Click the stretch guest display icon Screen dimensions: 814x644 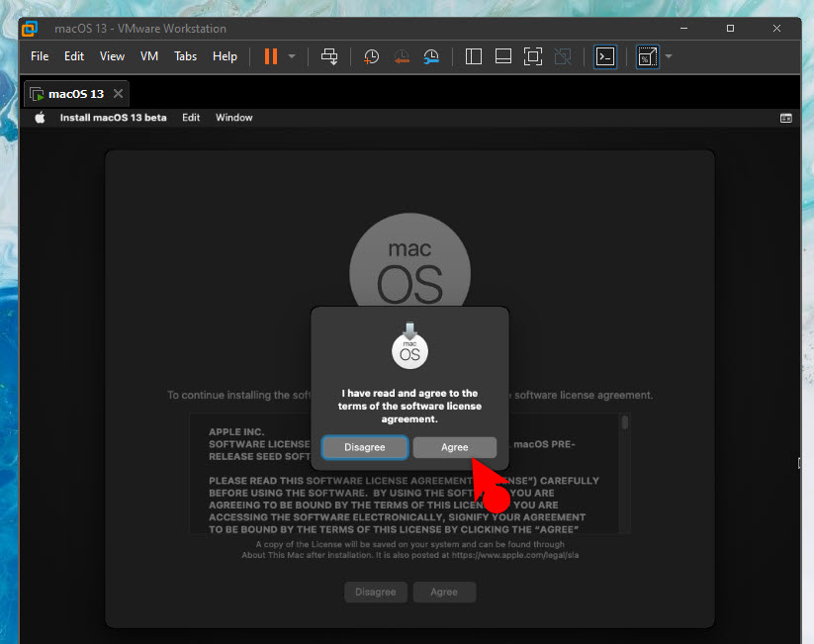point(648,56)
